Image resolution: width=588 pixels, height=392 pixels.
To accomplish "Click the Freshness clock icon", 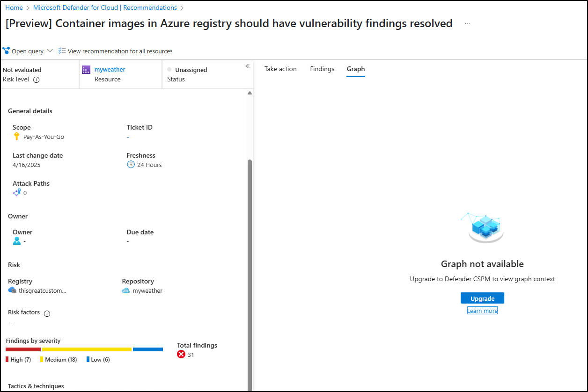I will (x=131, y=165).
